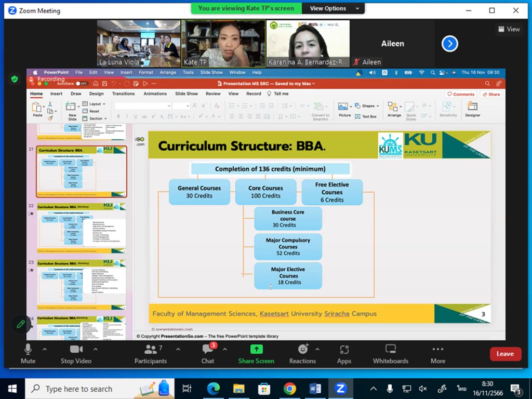Screen dimensions: 532x399
Task: Click the Comments button
Action: coord(461,95)
